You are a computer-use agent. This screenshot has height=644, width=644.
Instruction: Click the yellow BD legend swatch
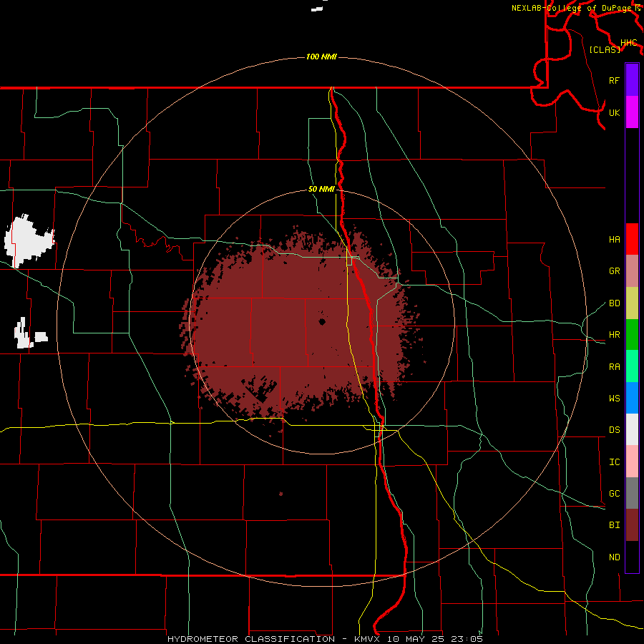(x=632, y=303)
